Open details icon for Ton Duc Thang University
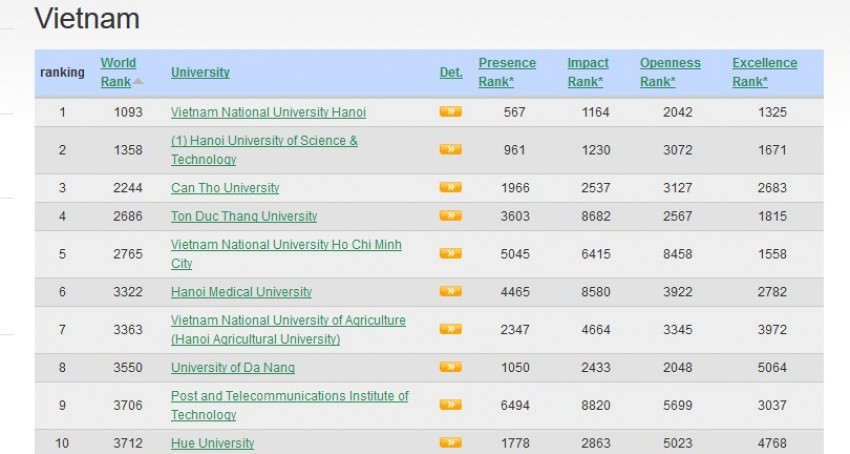The height and width of the screenshot is (454, 850). [450, 216]
